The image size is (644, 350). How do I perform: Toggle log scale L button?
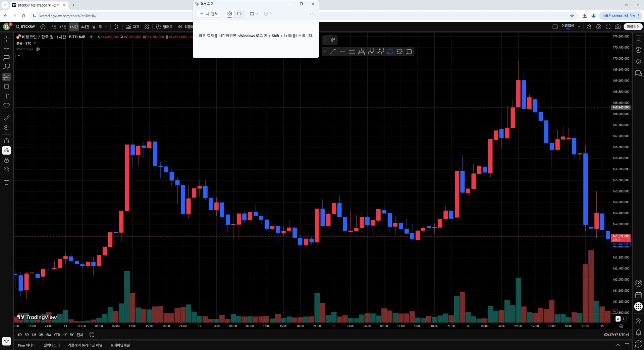(624, 319)
